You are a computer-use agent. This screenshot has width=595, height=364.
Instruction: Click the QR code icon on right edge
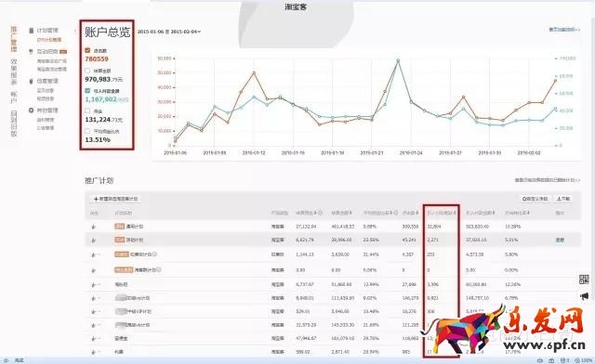click(x=584, y=279)
